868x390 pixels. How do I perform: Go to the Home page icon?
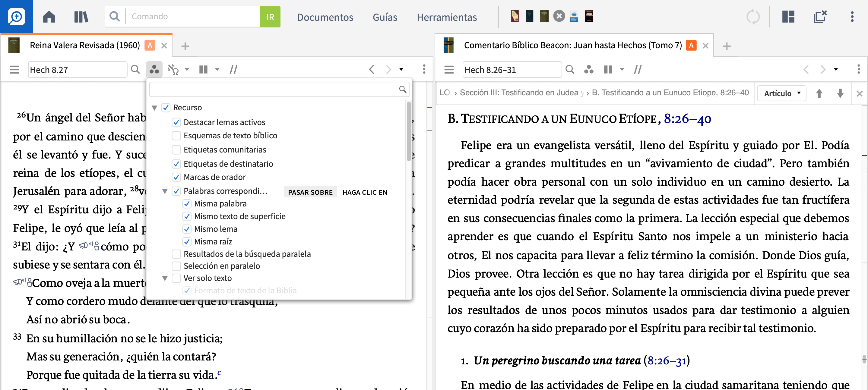point(49,17)
